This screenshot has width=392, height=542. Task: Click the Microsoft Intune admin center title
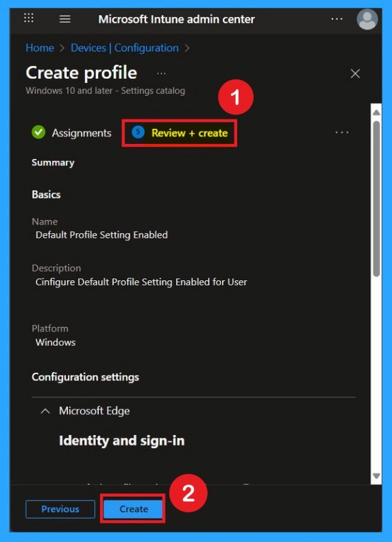tap(176, 19)
